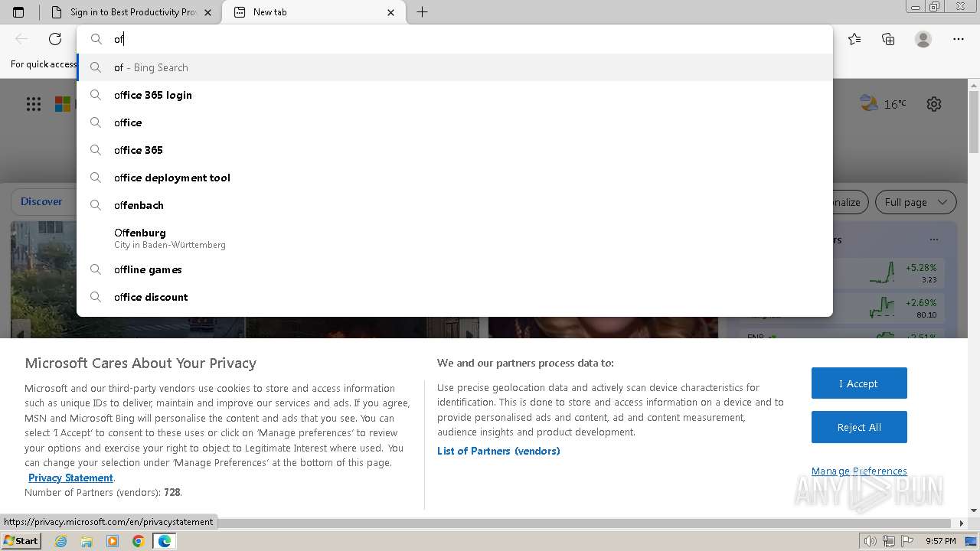Open the market card's three-dot menu
The height and width of the screenshot is (551, 980).
coord(933,240)
